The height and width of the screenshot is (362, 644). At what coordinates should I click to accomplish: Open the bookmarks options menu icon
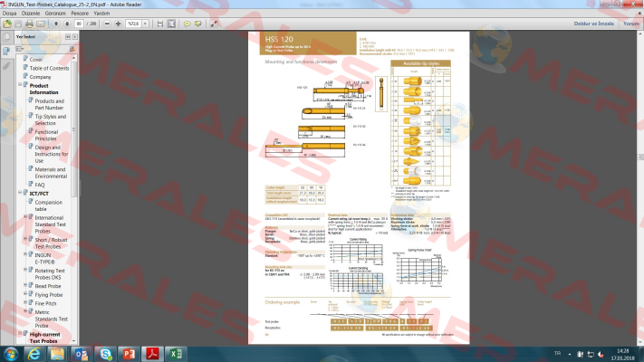click(x=19, y=49)
